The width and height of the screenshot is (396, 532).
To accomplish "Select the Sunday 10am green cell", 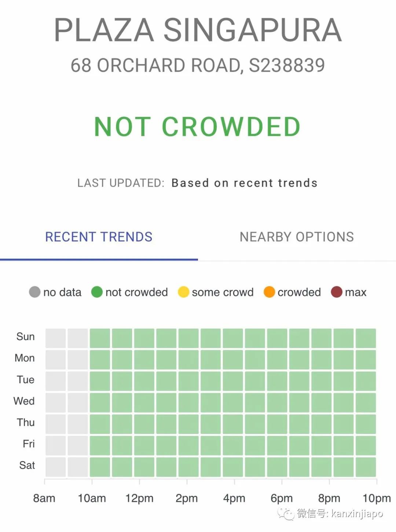I will click(x=100, y=338).
